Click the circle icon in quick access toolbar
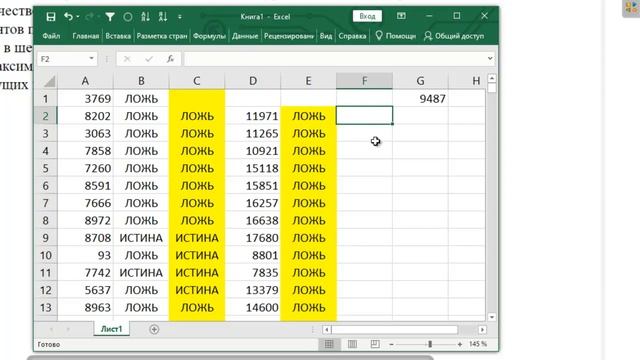 128,17
